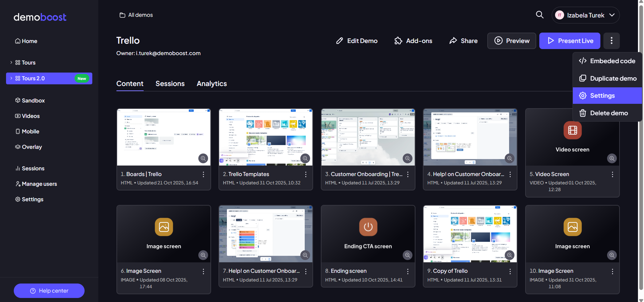Image resolution: width=644 pixels, height=302 pixels.
Task: Click the Share button
Action: 463,41
